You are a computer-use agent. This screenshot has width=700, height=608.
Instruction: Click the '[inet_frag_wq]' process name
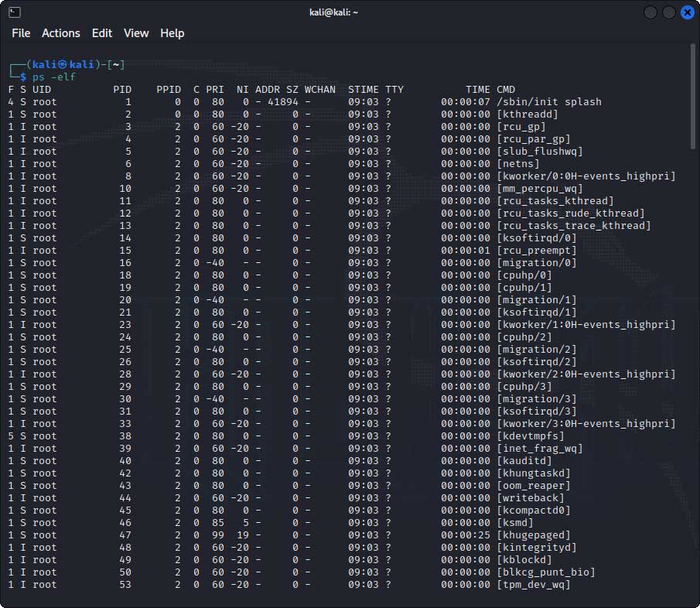[540, 449]
